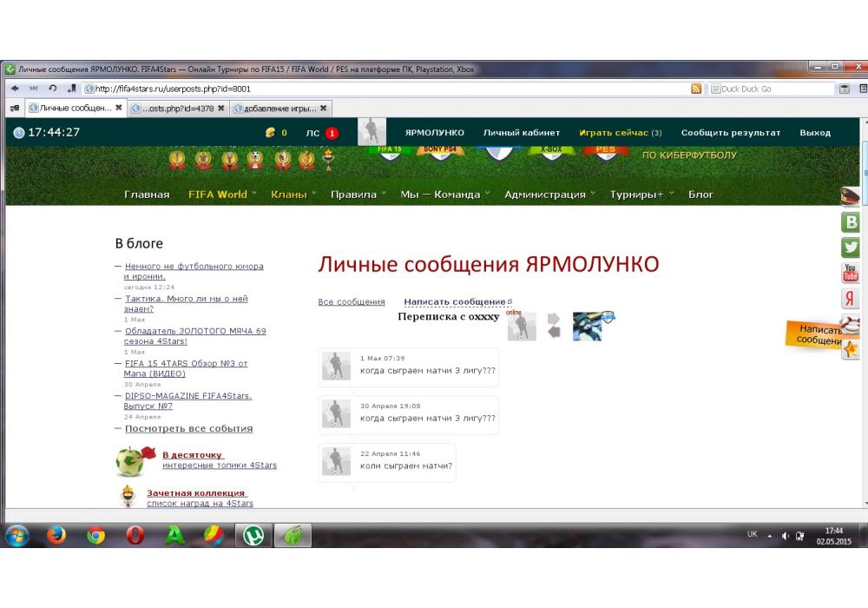Screen dimensions: 868x608
Task: Open В десяточку topics link
Action: click(192, 455)
